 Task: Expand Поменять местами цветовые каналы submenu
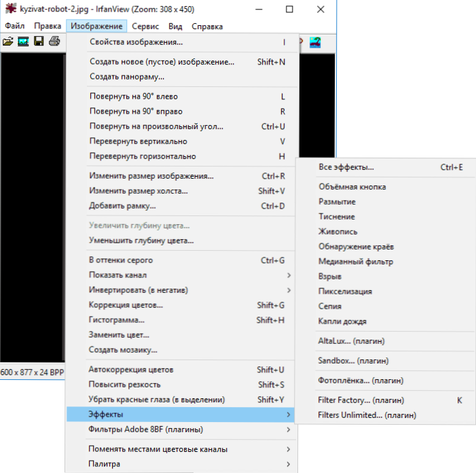[181, 449]
